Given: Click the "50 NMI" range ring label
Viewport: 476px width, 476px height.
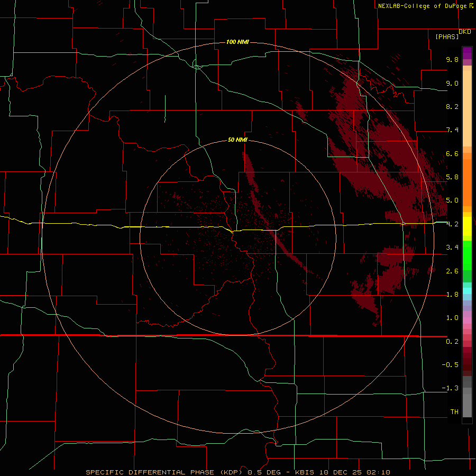Looking at the screenshot, I should click(237, 140).
